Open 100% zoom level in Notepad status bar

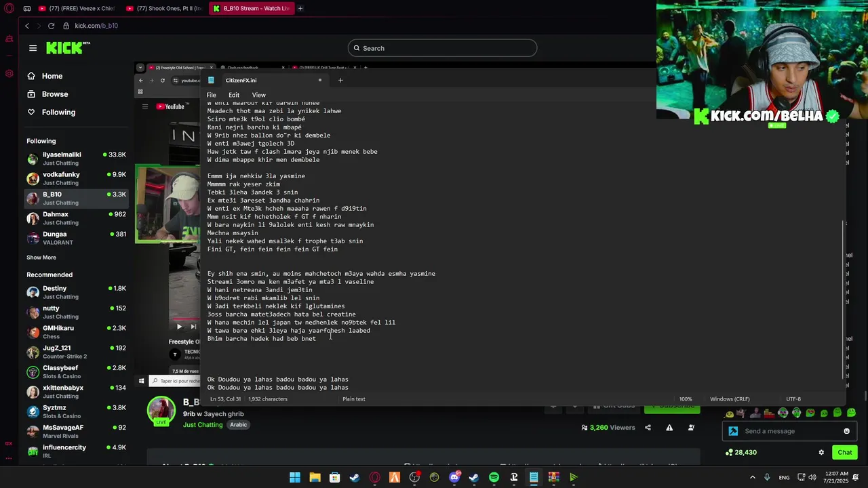point(686,399)
